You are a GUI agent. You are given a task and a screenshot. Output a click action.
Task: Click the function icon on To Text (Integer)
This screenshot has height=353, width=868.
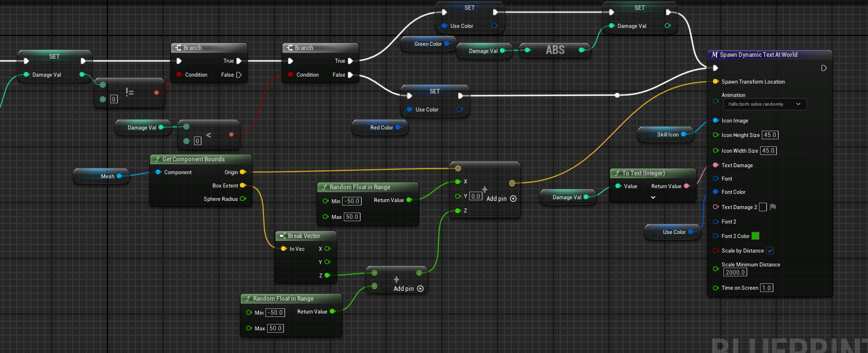pos(617,173)
